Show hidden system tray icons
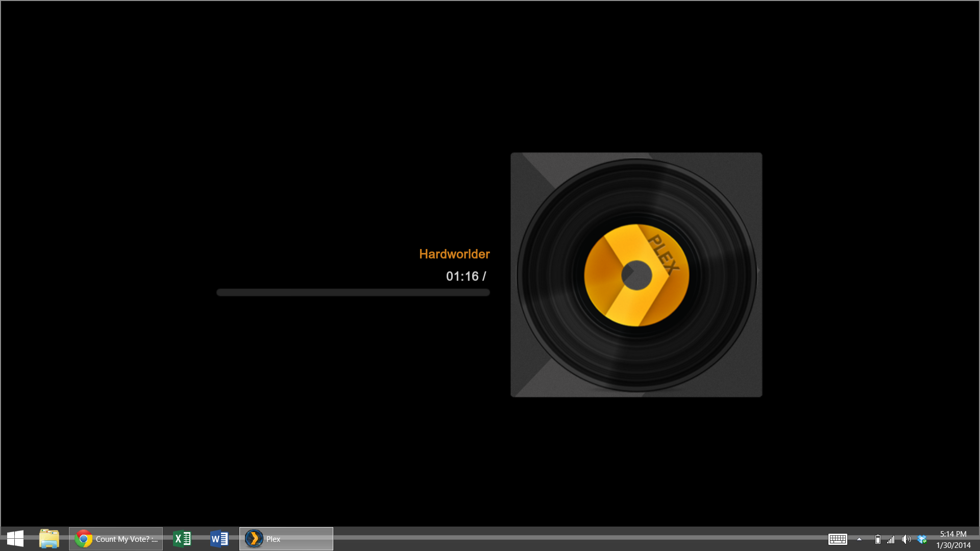 pos(860,539)
